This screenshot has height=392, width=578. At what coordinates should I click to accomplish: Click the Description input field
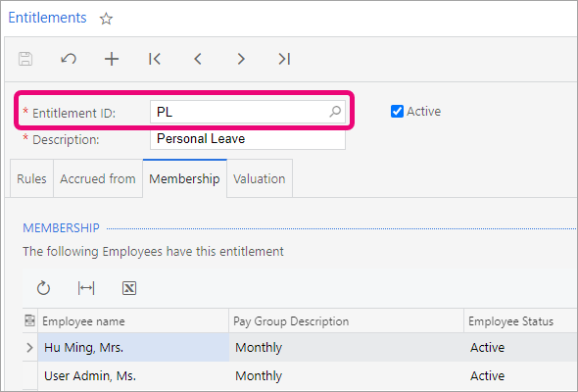click(248, 139)
